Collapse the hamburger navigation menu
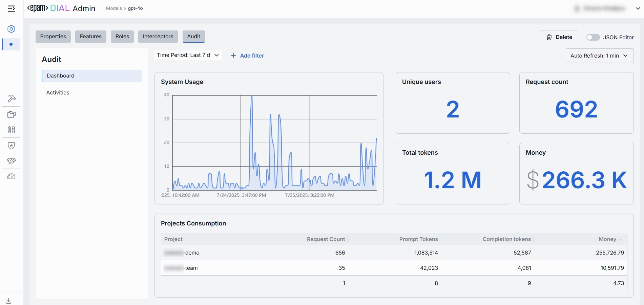This screenshot has height=305, width=644. coord(11,9)
